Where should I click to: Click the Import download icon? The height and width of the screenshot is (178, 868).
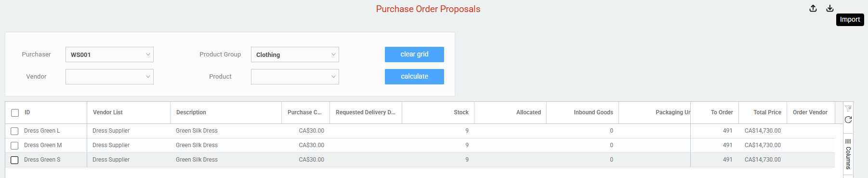[x=830, y=8]
